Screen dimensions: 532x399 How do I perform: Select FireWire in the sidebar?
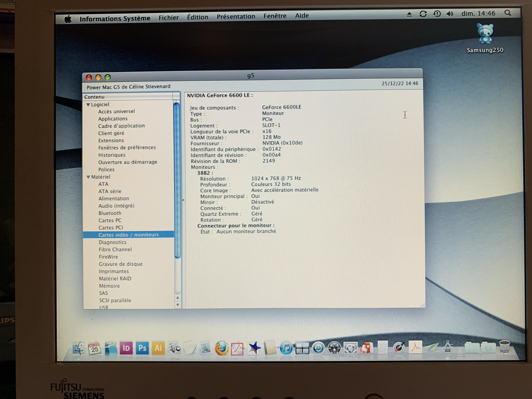click(108, 257)
